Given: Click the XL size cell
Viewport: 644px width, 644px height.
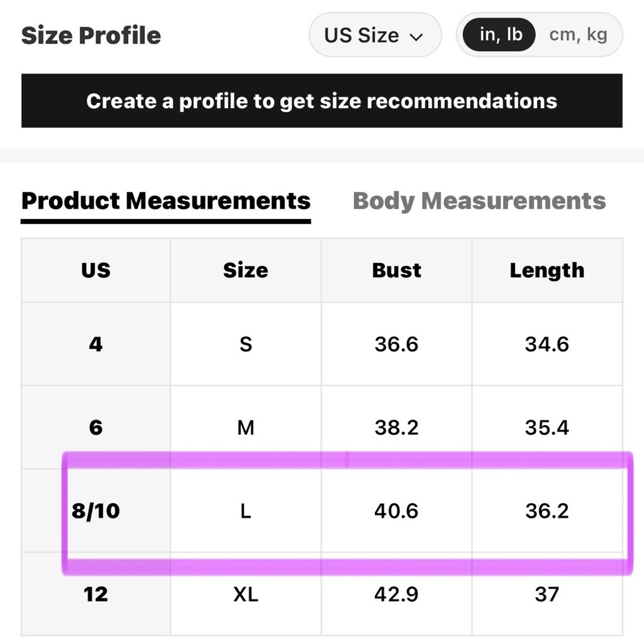Looking at the screenshot, I should pos(245,594).
